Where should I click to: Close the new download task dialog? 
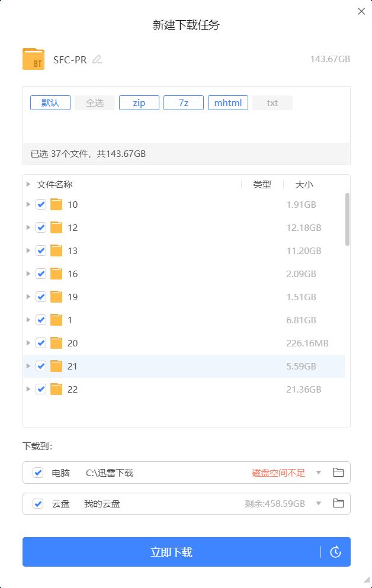361,11
